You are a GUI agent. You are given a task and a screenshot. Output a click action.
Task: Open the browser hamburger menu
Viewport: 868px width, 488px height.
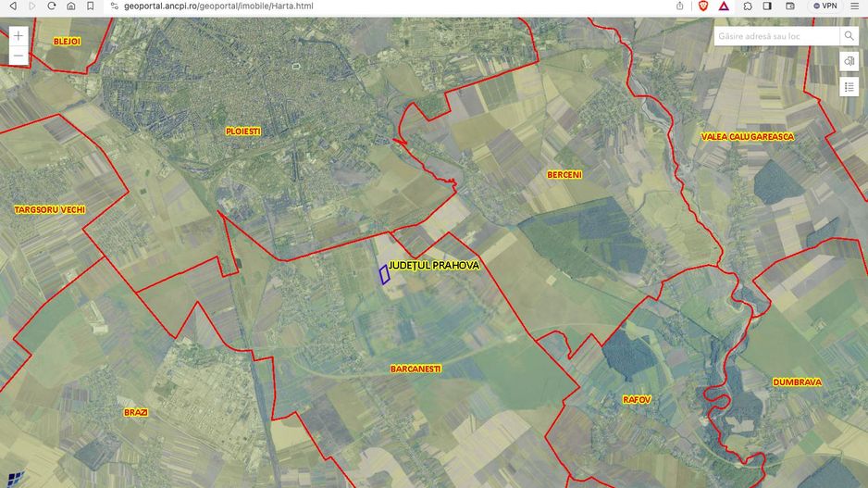pyautogui.click(x=855, y=6)
